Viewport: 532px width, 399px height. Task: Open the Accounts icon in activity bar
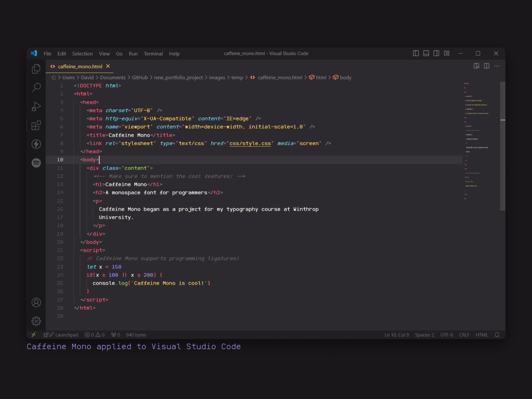(x=36, y=302)
